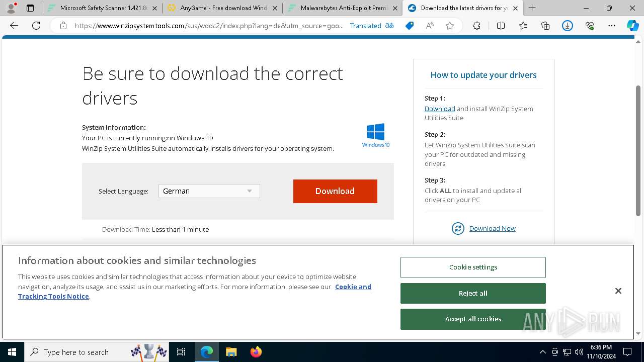
Task: Switch to Microsoft Safety Scanner tab
Action: pos(103,8)
